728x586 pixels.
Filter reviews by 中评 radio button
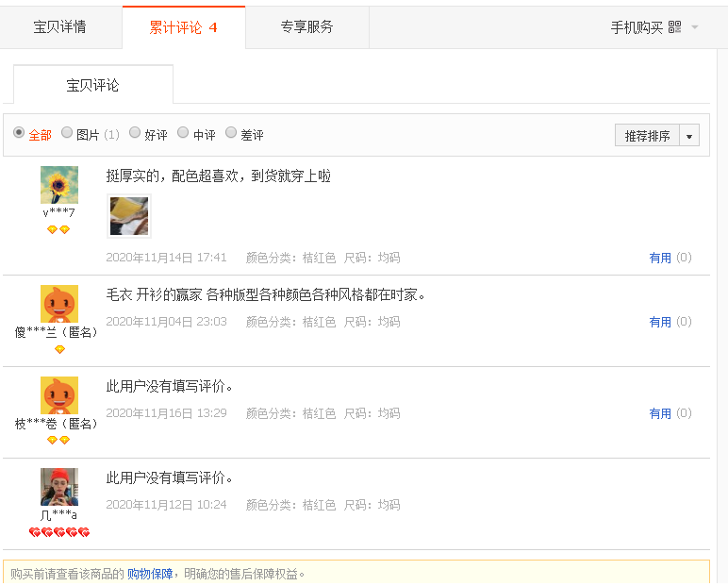point(183,133)
